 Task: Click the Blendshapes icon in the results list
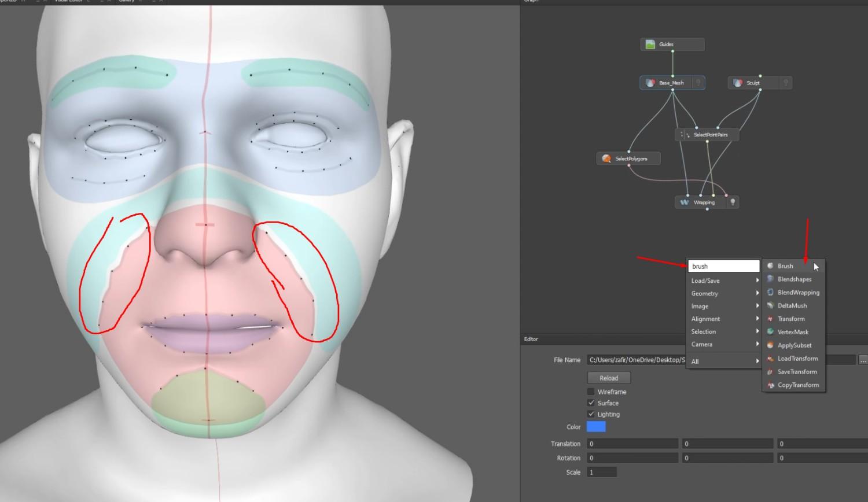pyautogui.click(x=770, y=279)
